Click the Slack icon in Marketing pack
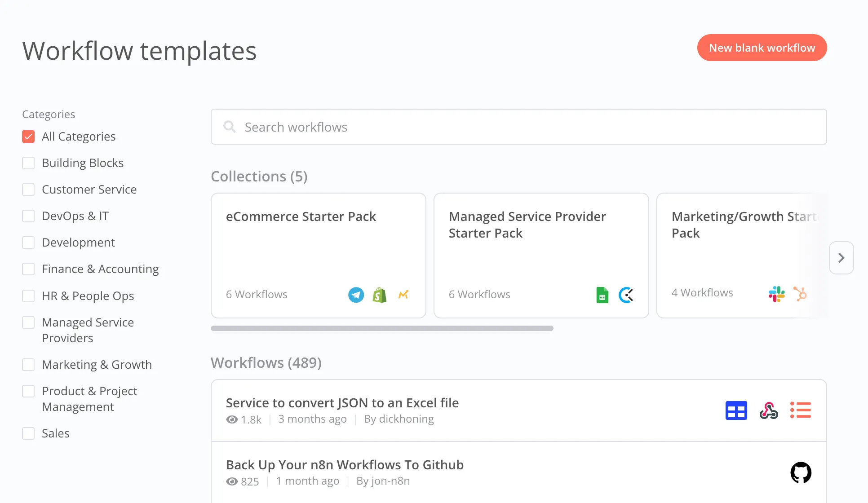Image resolution: width=868 pixels, height=503 pixels. coord(776,294)
